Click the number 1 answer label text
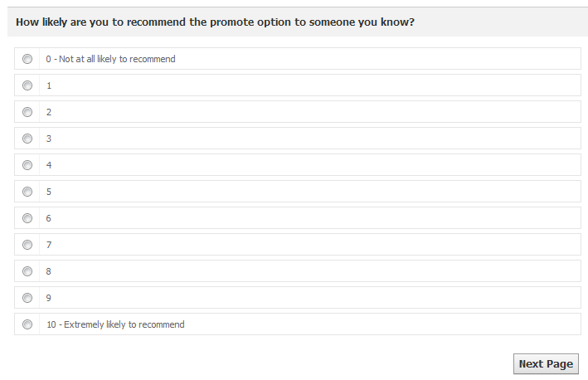The width and height of the screenshot is (588, 380). point(49,85)
